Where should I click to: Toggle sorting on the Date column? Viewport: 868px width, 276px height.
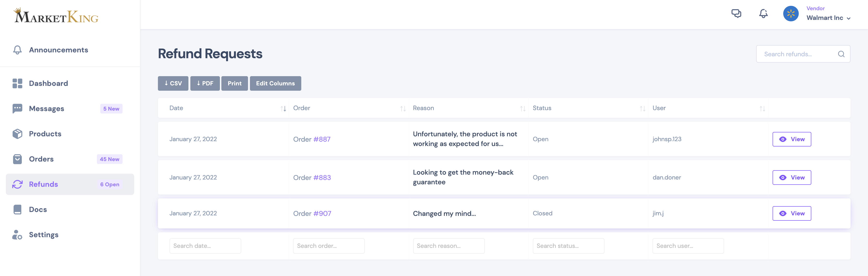coord(283,108)
